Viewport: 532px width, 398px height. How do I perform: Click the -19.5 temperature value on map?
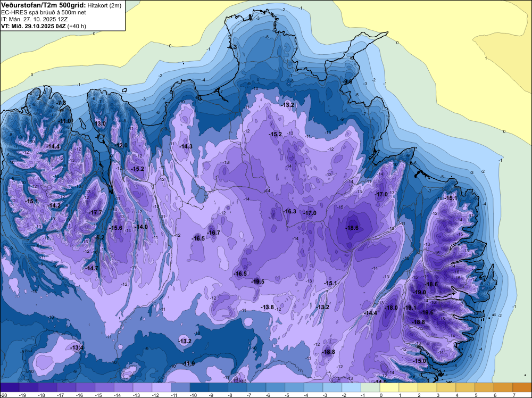(257, 281)
